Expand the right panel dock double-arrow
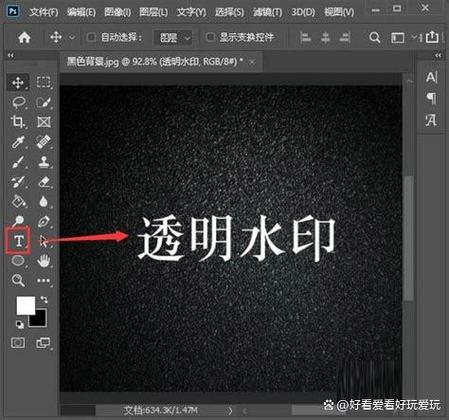Screen dimensions: 449x420 click(x=438, y=55)
